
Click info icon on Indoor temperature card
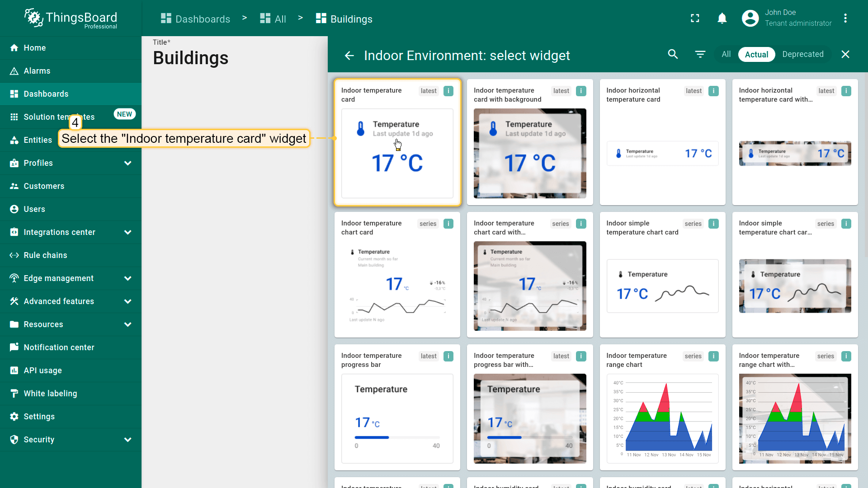(448, 91)
